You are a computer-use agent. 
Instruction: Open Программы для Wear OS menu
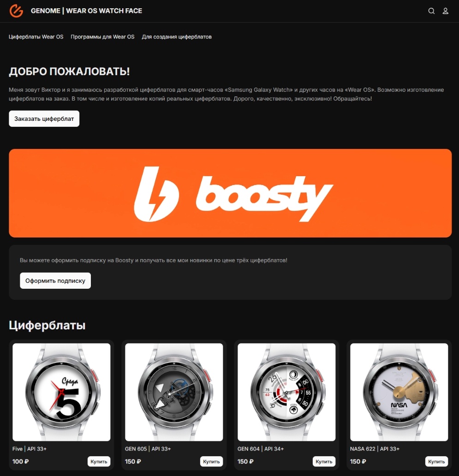click(102, 37)
